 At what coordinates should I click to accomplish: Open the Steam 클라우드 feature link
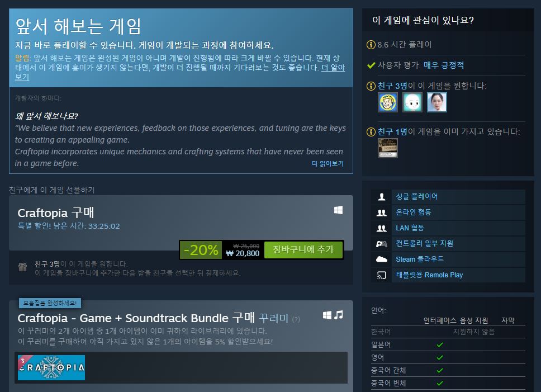tap(420, 259)
